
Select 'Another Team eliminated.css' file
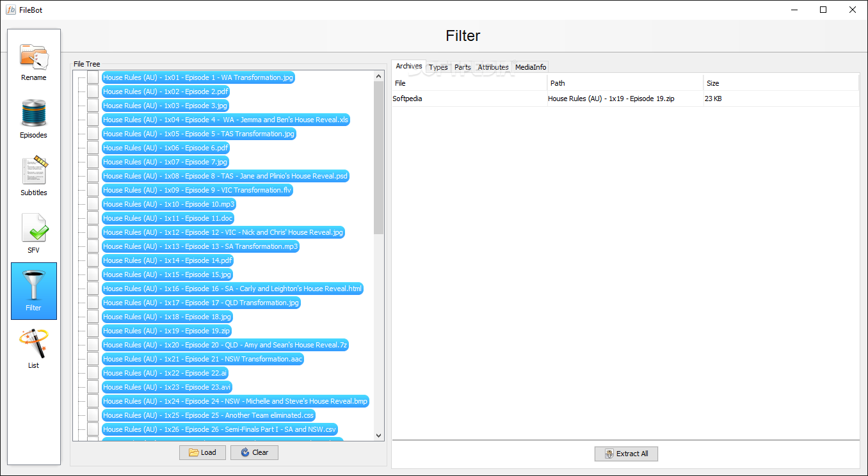pyautogui.click(x=209, y=415)
